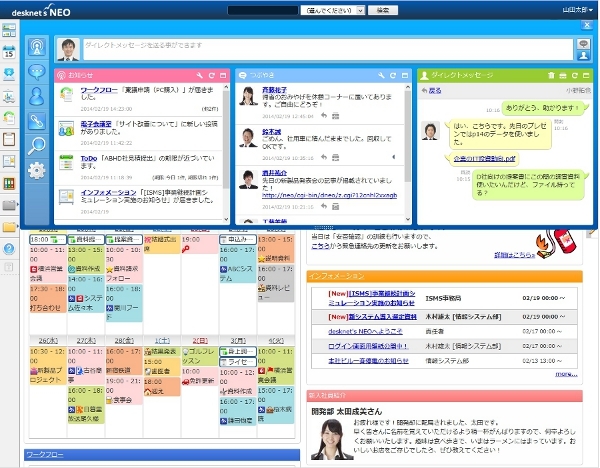Viewport: 600px width, 468px height.
Task: Expand the gray folder submenu arrow
Action: coord(18,205)
